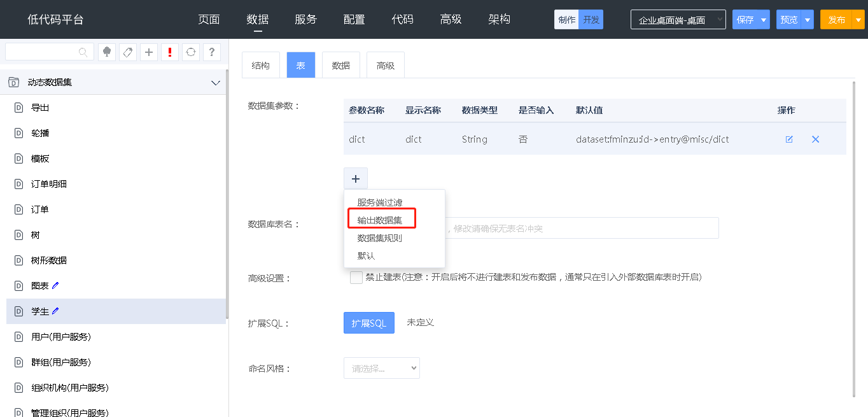This screenshot has width=868, height=417.
Task: Click the 发布 button
Action: 836,20
